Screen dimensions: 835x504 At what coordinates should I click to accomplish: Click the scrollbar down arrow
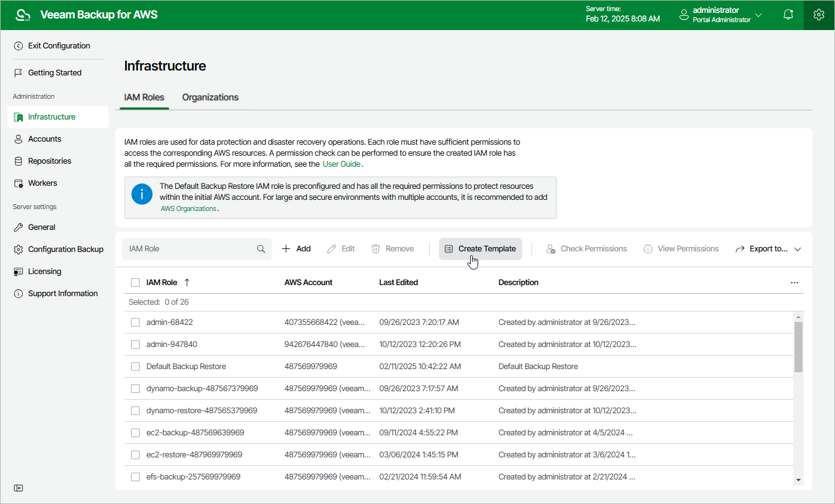(798, 479)
